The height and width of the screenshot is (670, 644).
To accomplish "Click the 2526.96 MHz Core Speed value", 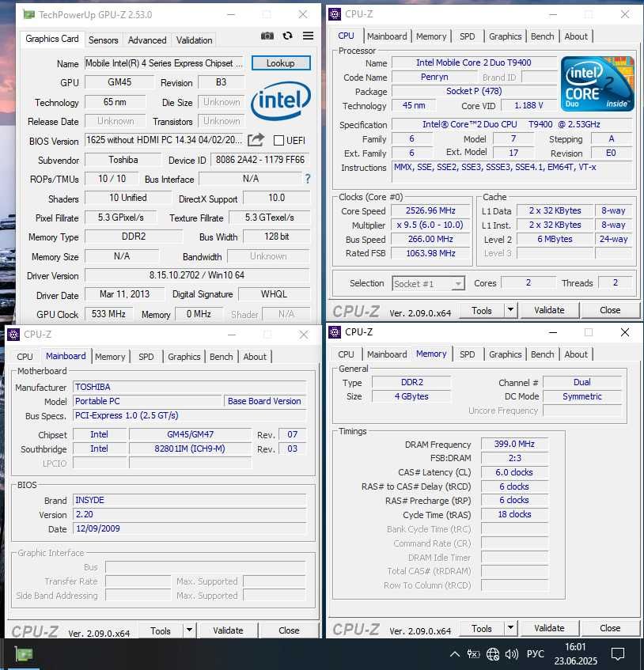I will (430, 210).
